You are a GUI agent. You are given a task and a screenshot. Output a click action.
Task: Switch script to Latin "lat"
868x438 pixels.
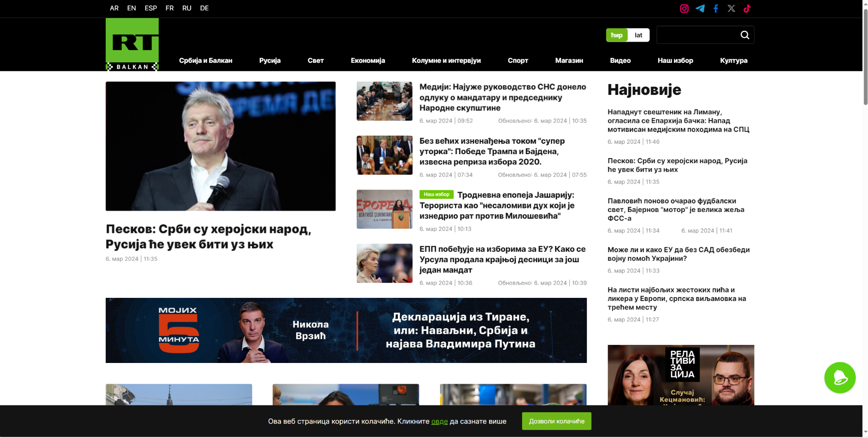tap(638, 35)
